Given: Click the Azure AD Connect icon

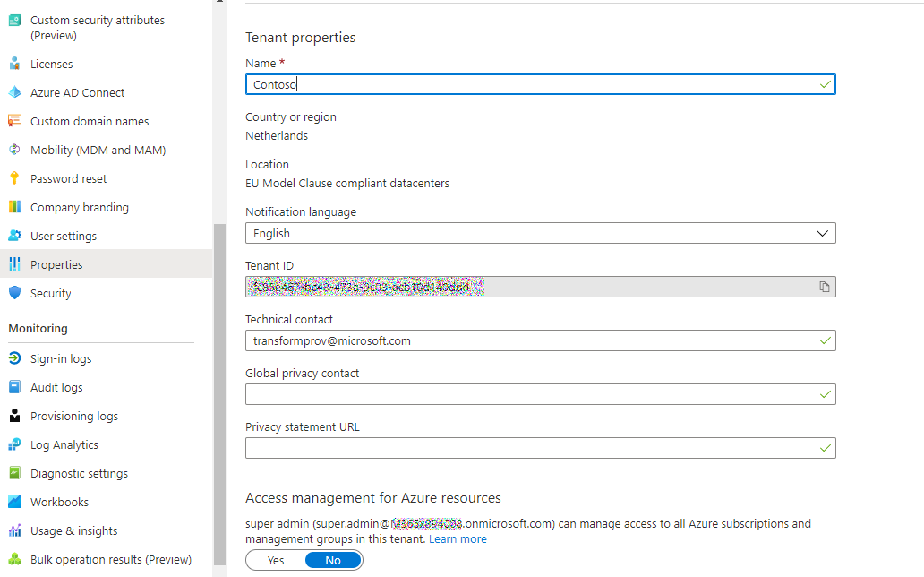Looking at the screenshot, I should 14,92.
